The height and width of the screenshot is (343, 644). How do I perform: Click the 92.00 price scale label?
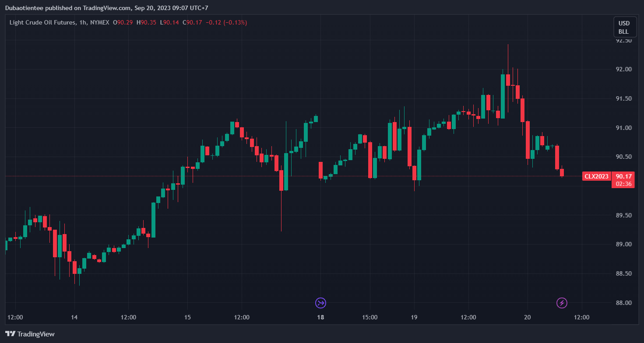(x=624, y=69)
